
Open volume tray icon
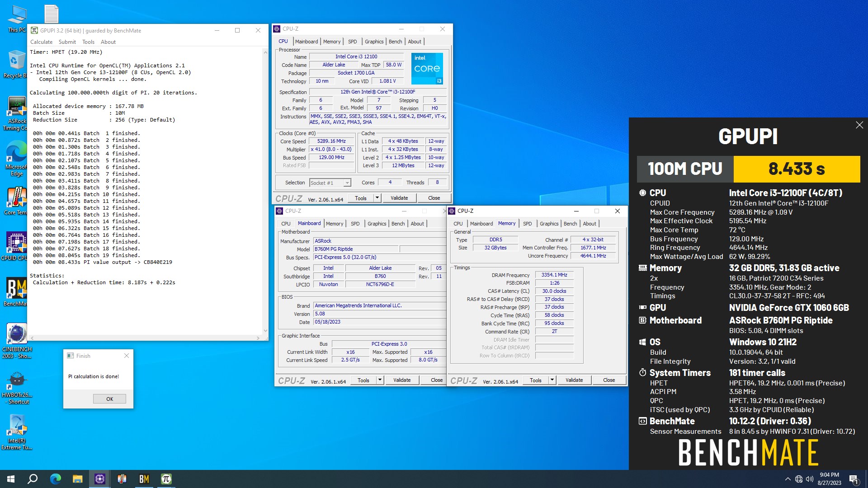[810, 479]
